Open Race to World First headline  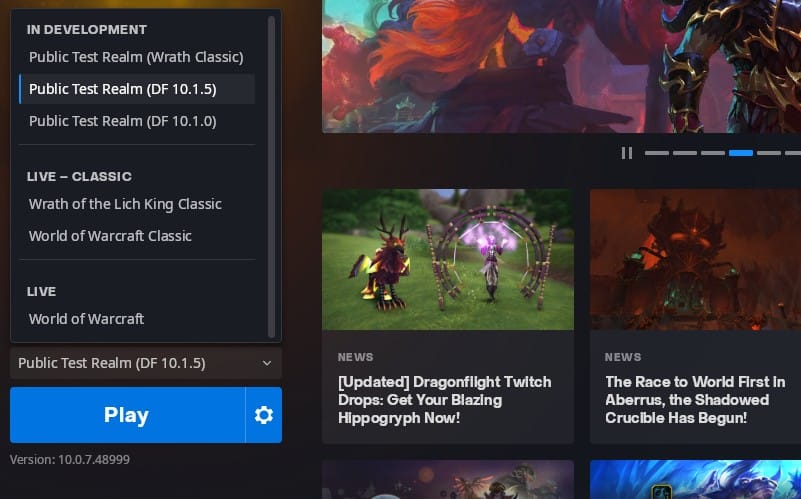click(695, 400)
